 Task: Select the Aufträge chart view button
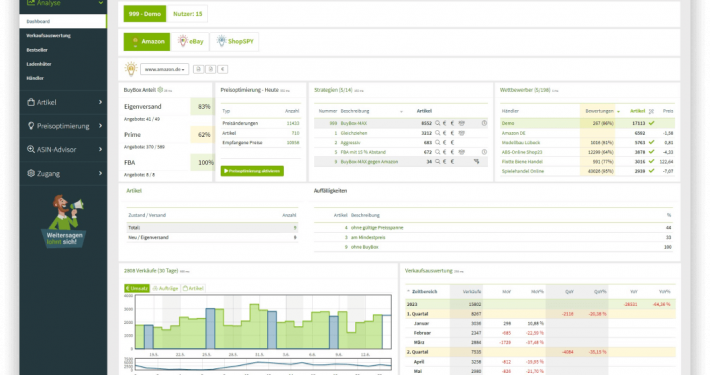pyautogui.click(x=165, y=288)
